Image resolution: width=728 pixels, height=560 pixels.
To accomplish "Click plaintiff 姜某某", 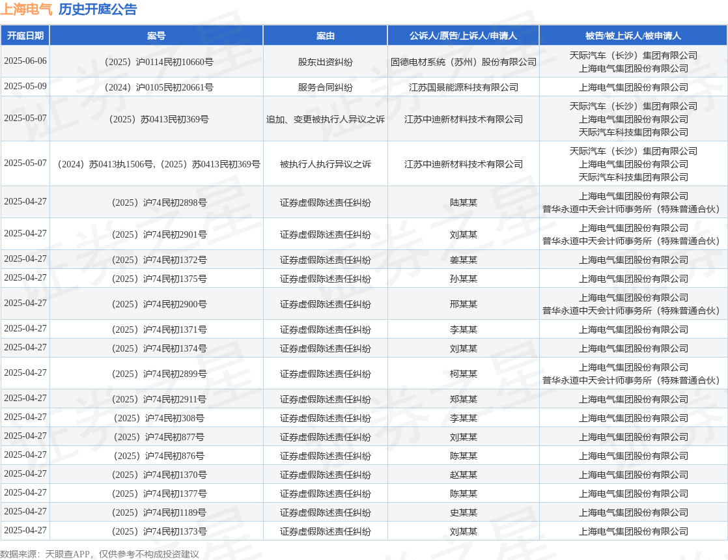I will pos(464,260).
